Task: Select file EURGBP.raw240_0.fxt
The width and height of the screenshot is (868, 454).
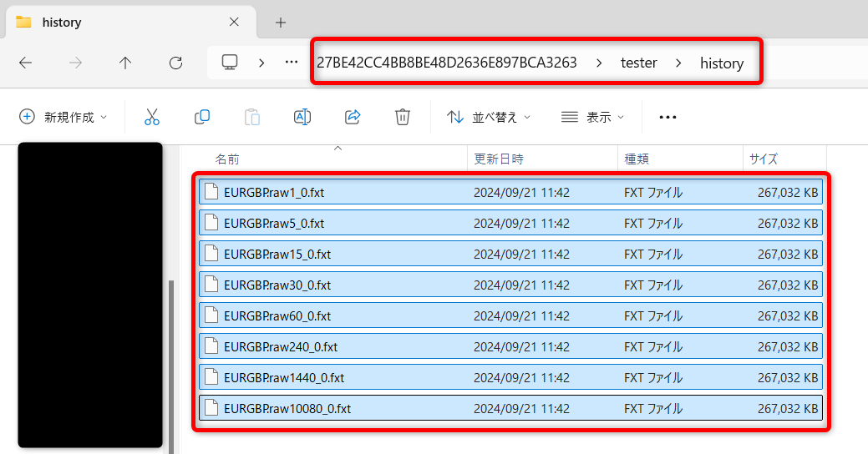Action: click(510, 346)
